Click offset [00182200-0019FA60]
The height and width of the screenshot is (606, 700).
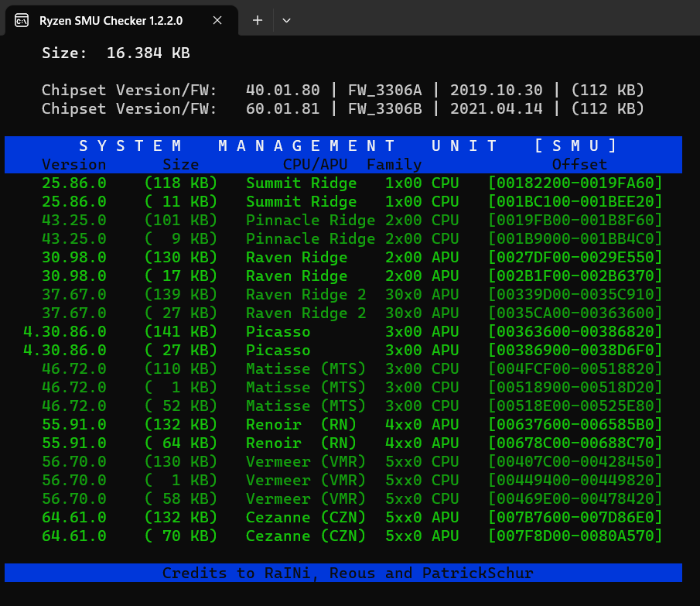click(575, 183)
